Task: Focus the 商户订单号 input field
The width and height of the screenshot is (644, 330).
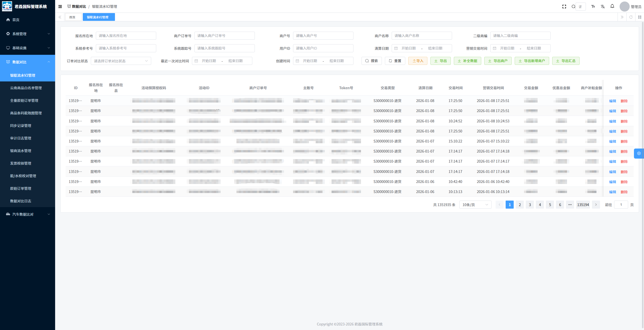Action: click(x=224, y=36)
